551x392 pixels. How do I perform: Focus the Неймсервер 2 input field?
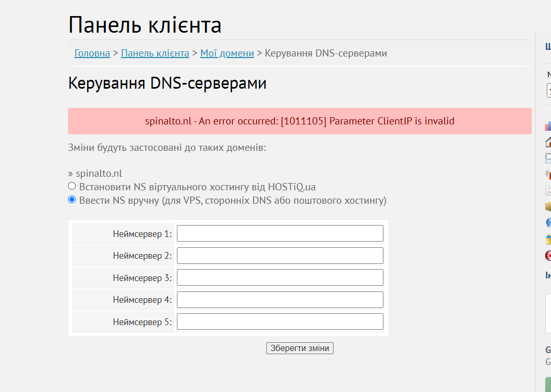[x=280, y=256]
